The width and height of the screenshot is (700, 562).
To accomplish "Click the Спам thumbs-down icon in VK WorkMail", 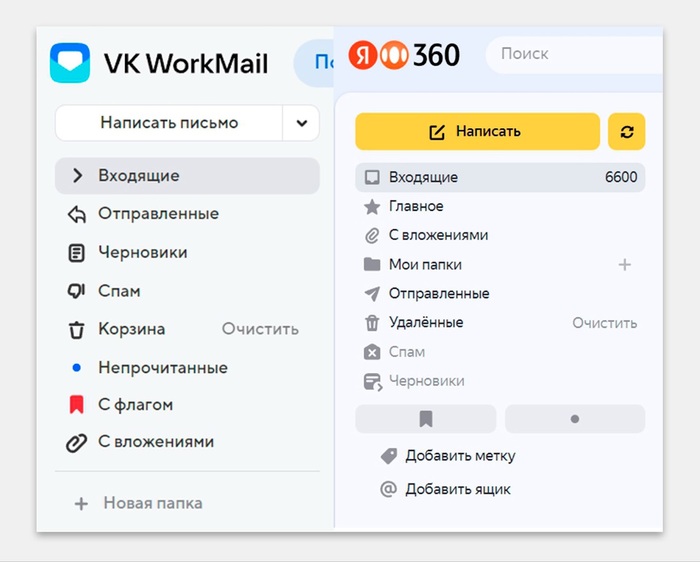I will pos(76,291).
